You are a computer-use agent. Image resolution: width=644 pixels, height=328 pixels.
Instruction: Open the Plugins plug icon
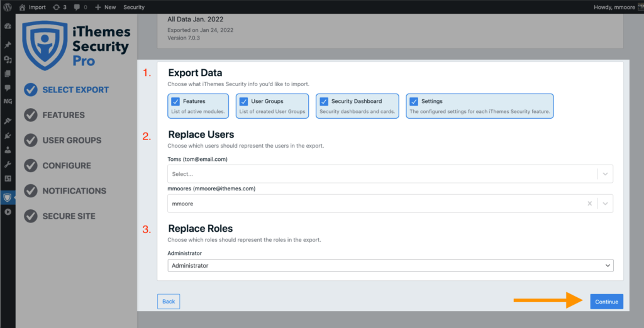point(8,136)
